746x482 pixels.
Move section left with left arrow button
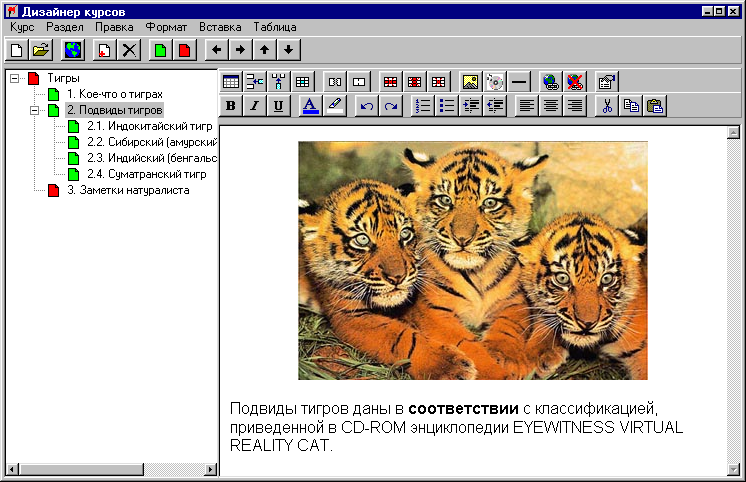216,49
